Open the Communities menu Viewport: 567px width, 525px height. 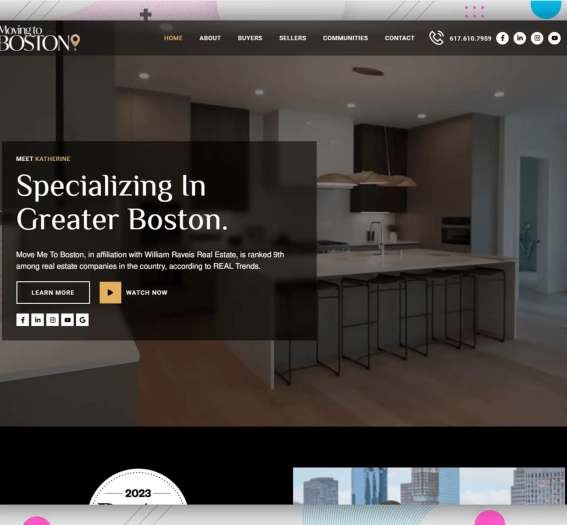[345, 38]
